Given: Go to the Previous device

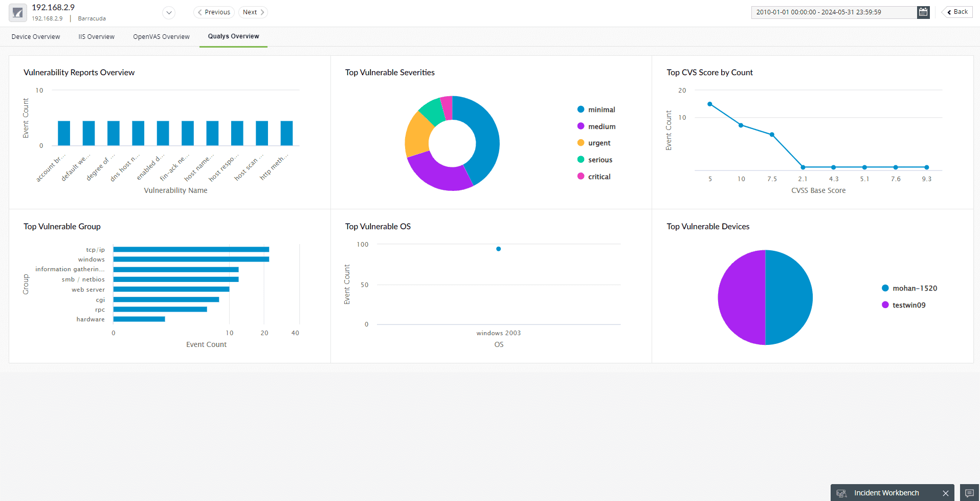Looking at the screenshot, I should tap(214, 12).
